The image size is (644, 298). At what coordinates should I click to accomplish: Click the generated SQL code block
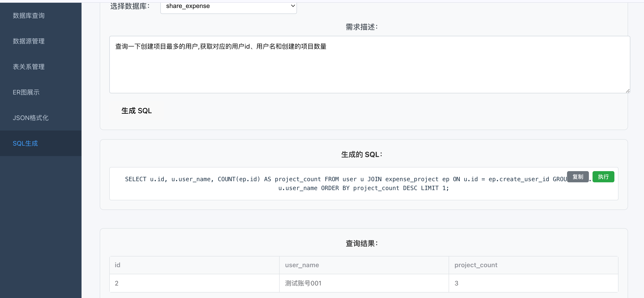pyautogui.click(x=325, y=184)
